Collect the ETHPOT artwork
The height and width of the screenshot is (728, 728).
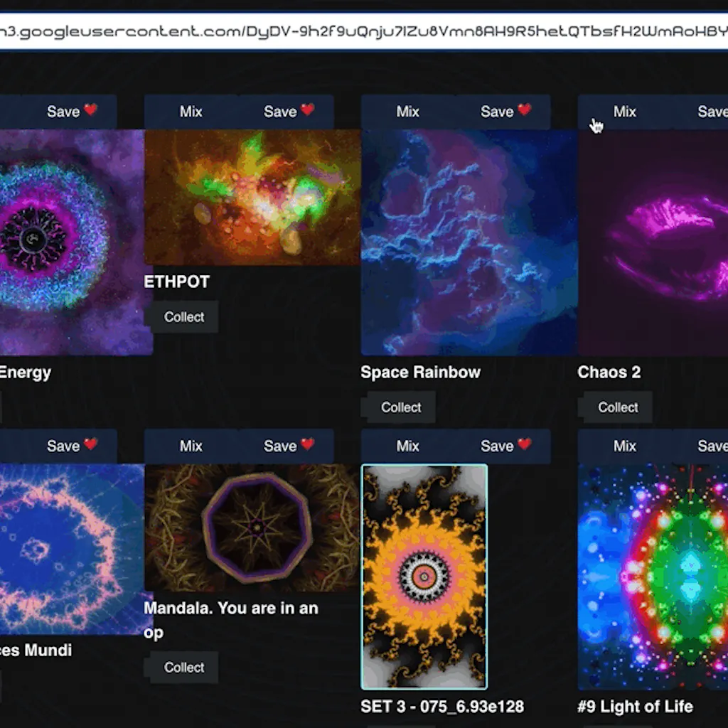[183, 317]
